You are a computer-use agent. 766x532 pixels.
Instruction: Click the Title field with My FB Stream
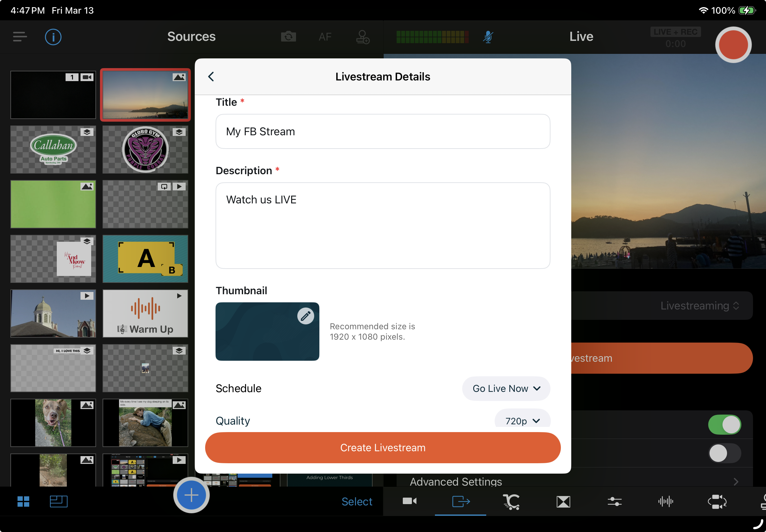click(382, 131)
